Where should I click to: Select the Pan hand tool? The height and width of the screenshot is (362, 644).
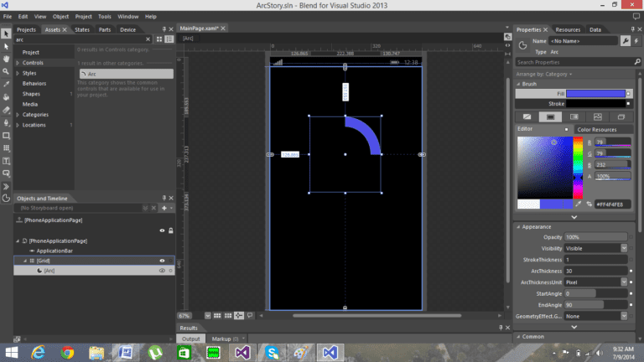(x=7, y=59)
